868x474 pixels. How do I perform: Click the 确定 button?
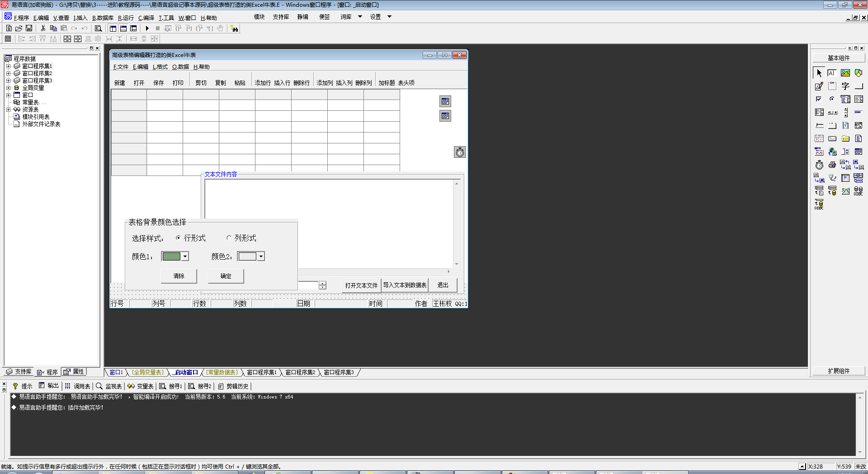point(226,276)
